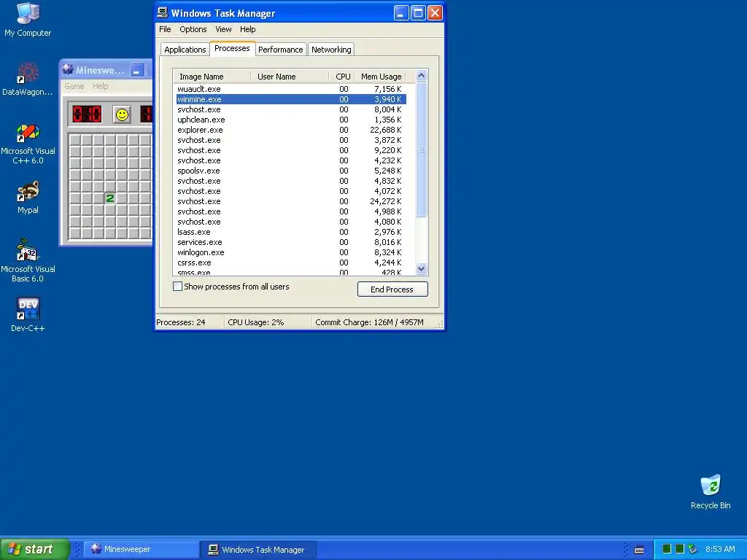Select the Recycle Bin icon

[711, 492]
